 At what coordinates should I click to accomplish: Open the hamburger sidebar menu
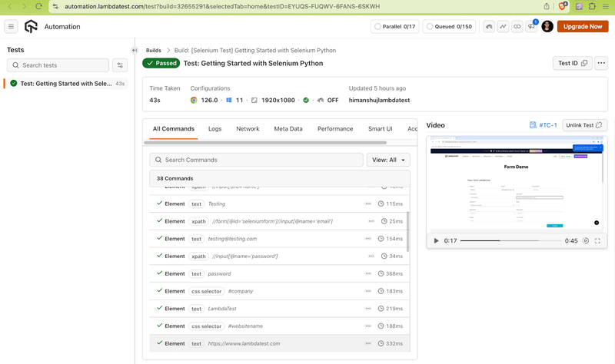[x=11, y=27]
